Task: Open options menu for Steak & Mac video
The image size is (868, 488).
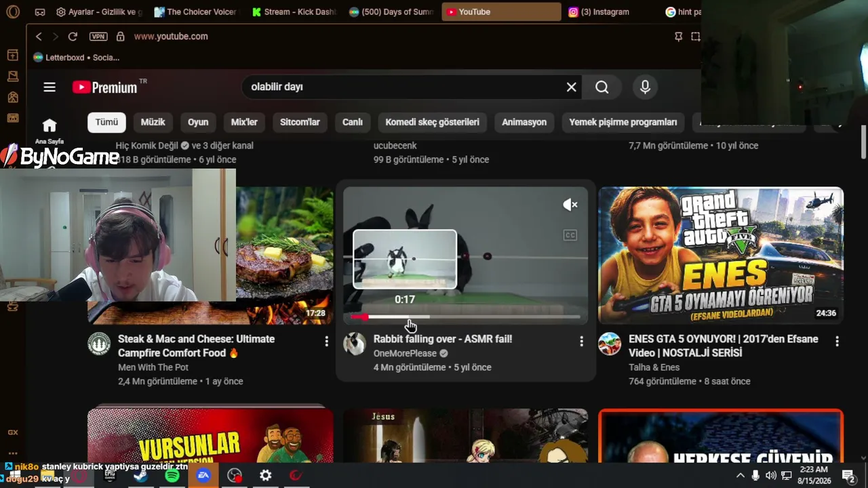Action: tap(326, 342)
